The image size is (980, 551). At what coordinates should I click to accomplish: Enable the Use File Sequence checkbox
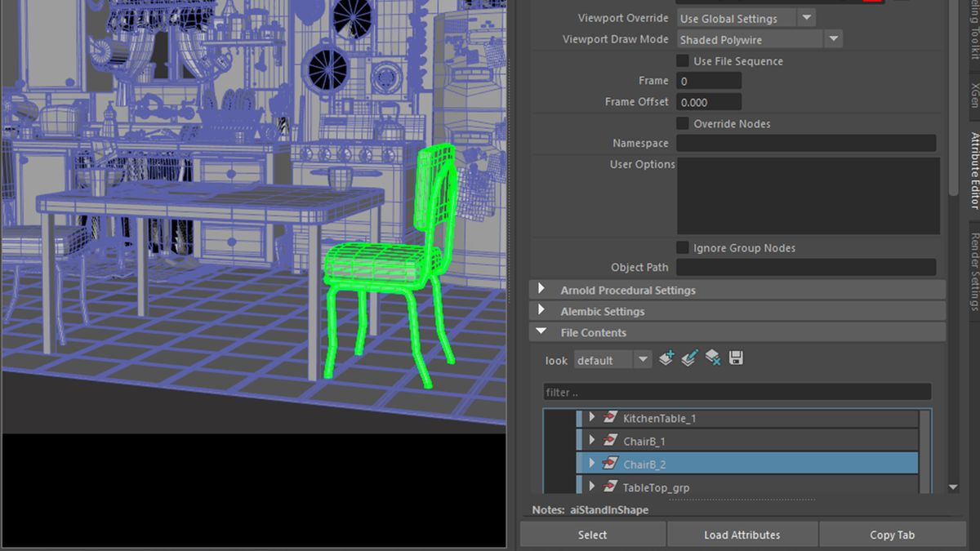pyautogui.click(x=683, y=61)
